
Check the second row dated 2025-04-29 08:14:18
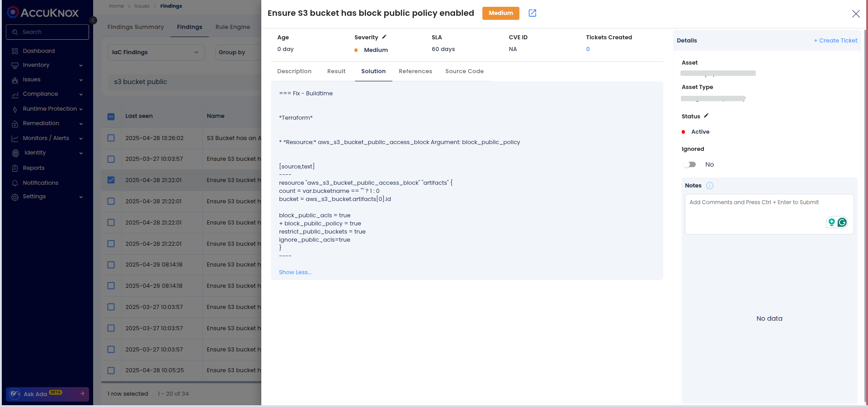111,285
